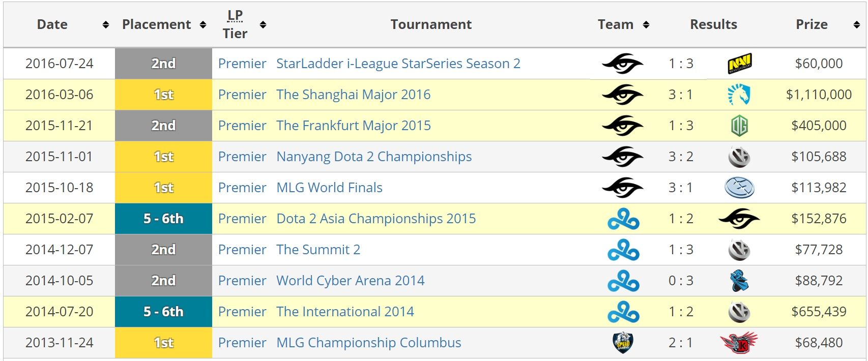Click the Natus Vincere opponent logo
This screenshot has width=868, height=361.
click(739, 64)
